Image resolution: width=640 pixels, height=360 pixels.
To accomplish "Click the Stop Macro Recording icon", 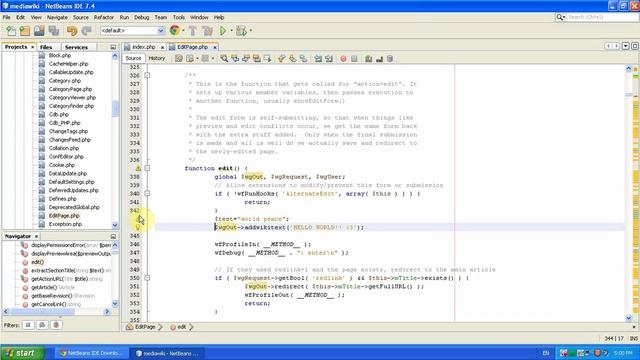I will [354, 59].
